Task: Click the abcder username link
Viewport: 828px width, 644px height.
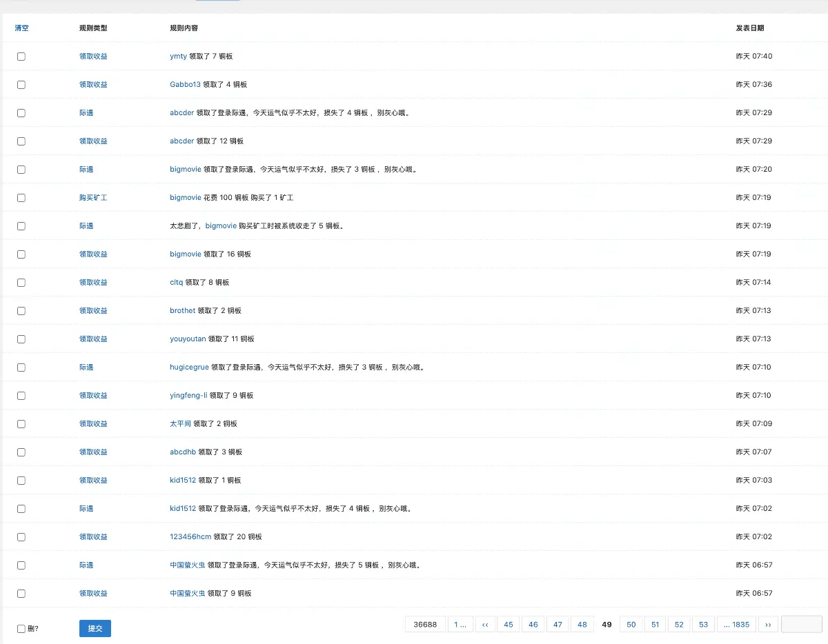Action: click(x=181, y=112)
